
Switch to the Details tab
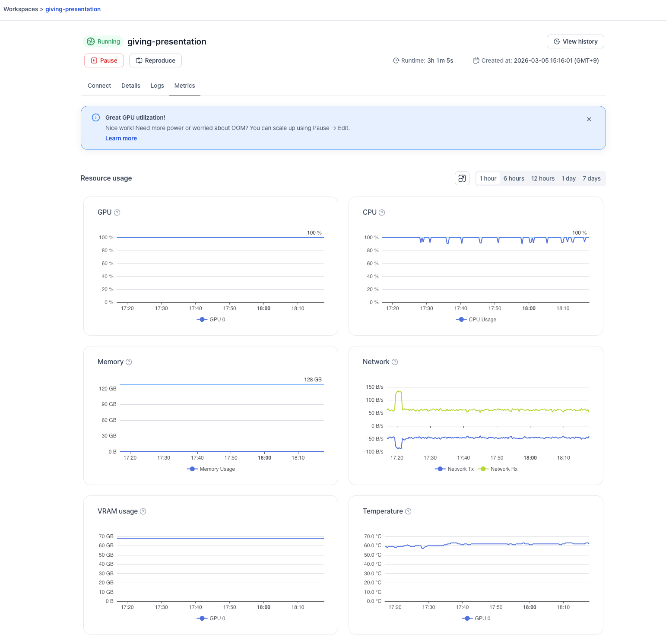pos(131,86)
